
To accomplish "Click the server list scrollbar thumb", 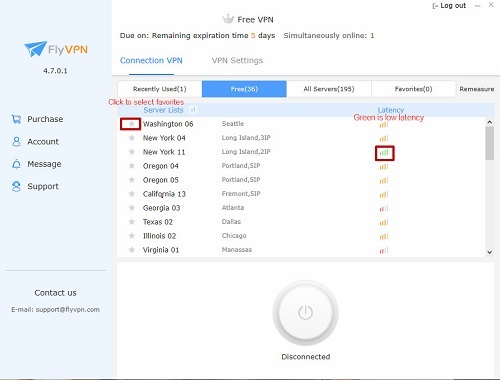I will tap(489, 143).
